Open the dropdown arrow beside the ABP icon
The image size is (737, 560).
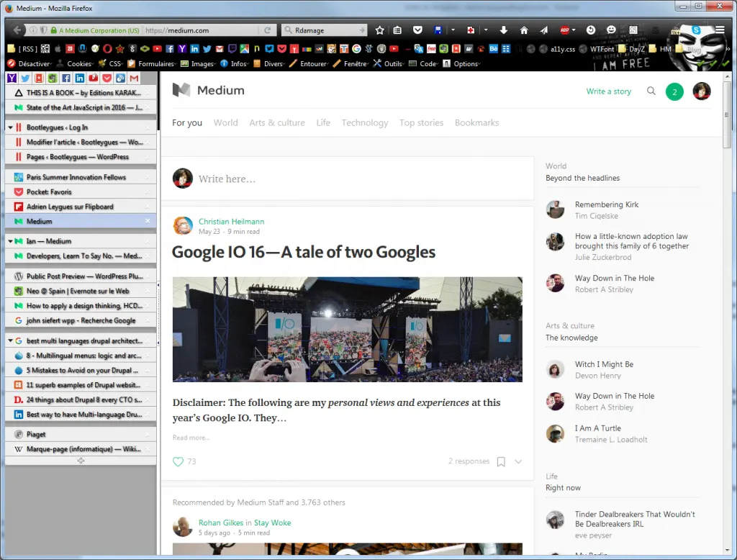pos(574,30)
